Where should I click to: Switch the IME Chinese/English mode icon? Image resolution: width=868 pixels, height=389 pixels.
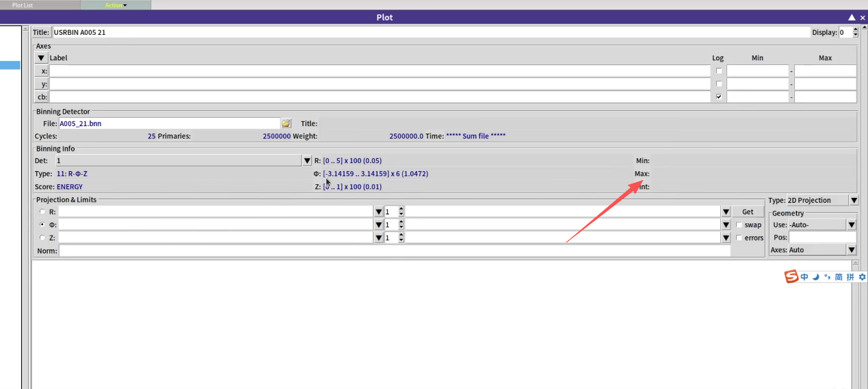tap(804, 277)
